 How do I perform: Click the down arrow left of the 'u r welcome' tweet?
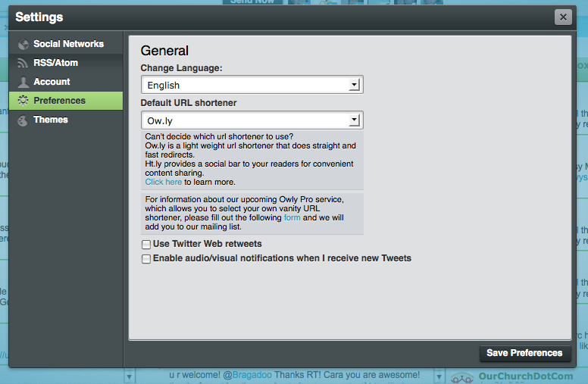(x=129, y=376)
